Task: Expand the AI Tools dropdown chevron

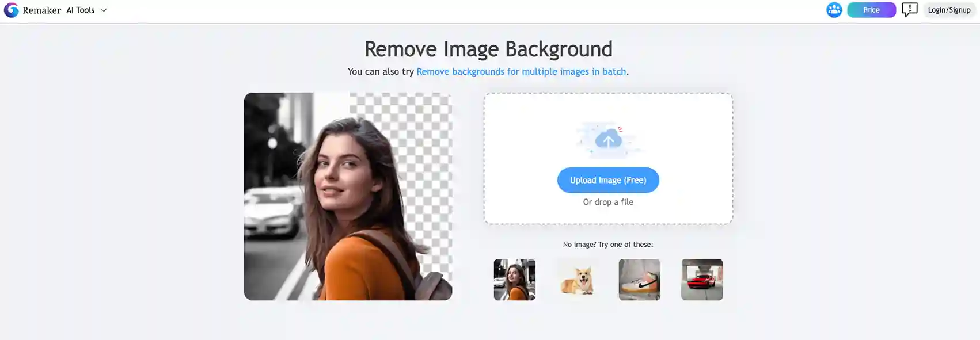Action: tap(104, 10)
